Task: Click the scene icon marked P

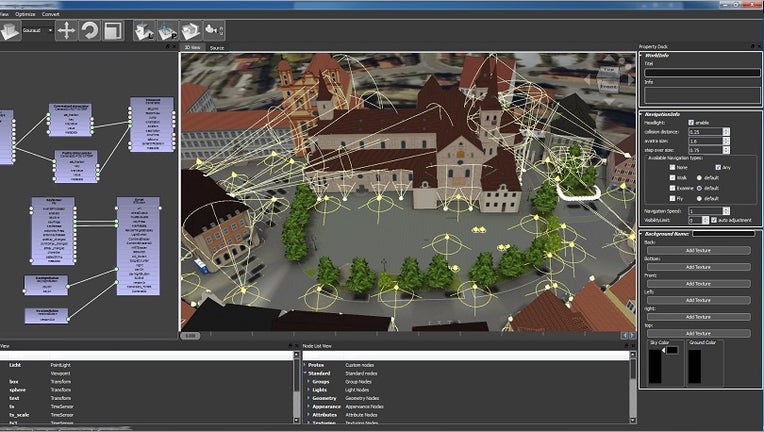Action: click(x=168, y=31)
